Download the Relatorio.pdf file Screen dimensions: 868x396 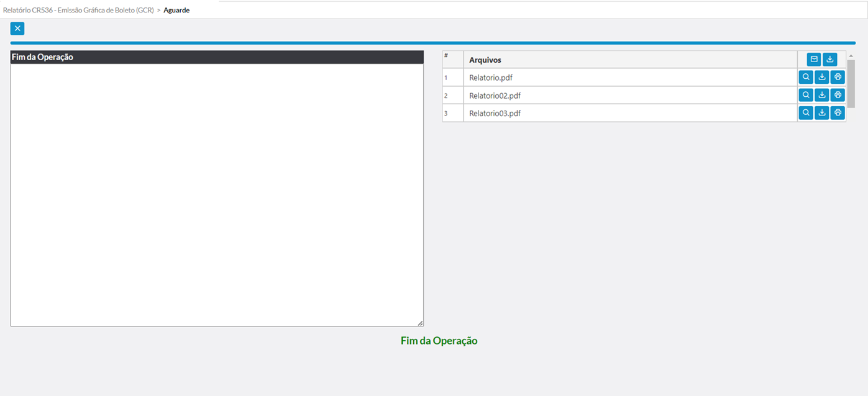[822, 78]
